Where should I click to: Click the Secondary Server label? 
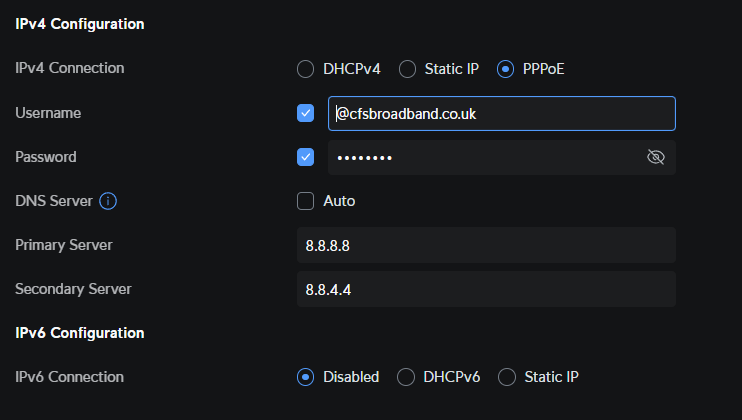point(73,289)
